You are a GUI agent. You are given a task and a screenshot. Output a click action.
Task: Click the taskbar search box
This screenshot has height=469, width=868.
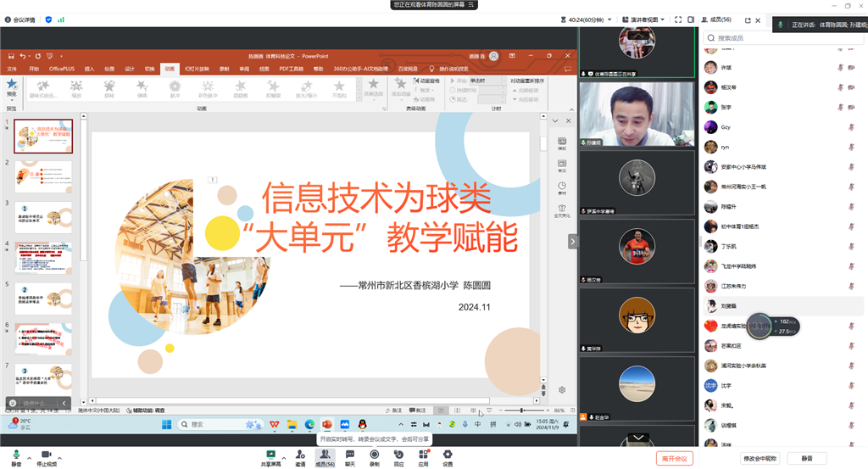pyautogui.click(x=220, y=424)
